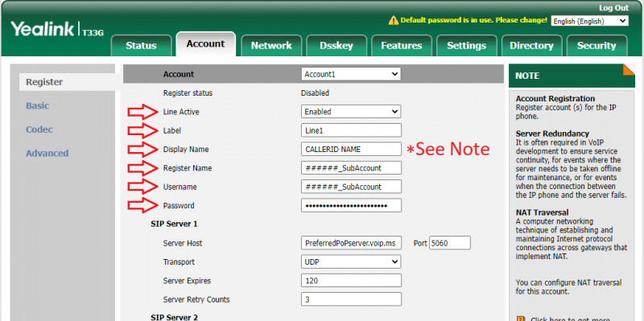644x321 pixels.
Task: Open the Transport UDP dropdown
Action: tap(351, 262)
